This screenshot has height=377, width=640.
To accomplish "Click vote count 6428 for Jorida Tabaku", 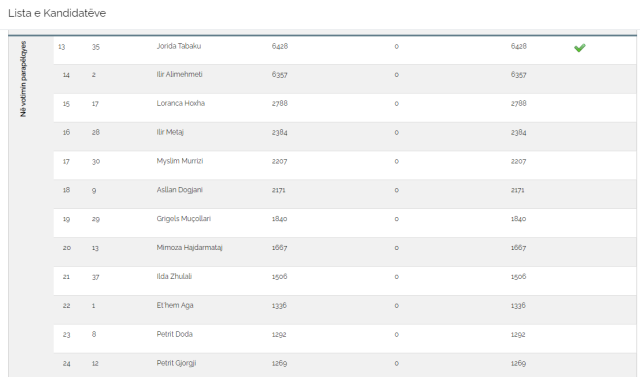I will point(280,46).
